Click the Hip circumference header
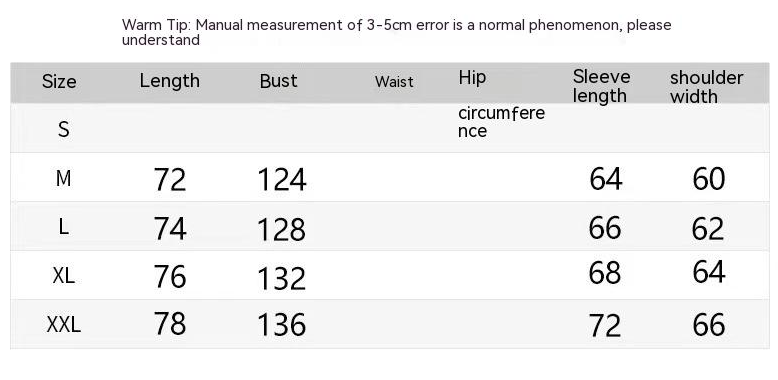This screenshot has width=778, height=380. [x=501, y=103]
